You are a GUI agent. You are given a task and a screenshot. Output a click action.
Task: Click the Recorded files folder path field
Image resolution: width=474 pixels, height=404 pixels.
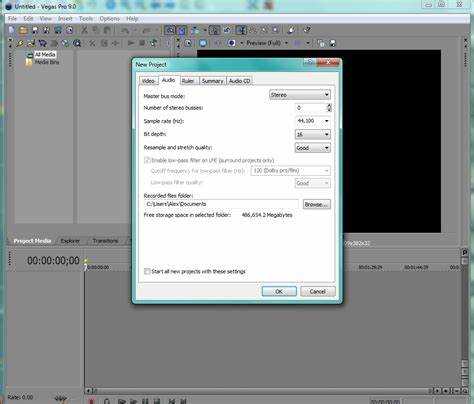(221, 204)
